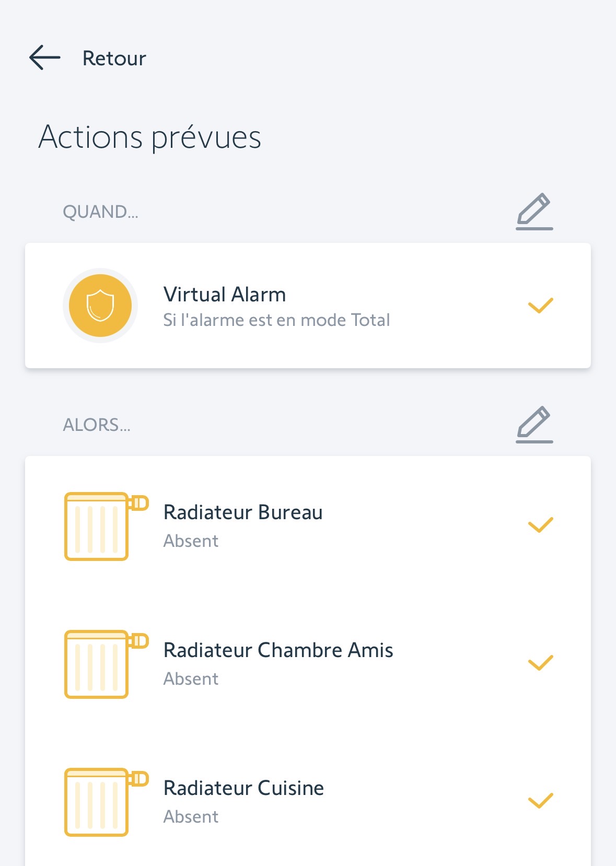Click the Retour label
Screen dimensions: 616x866
pos(114,58)
